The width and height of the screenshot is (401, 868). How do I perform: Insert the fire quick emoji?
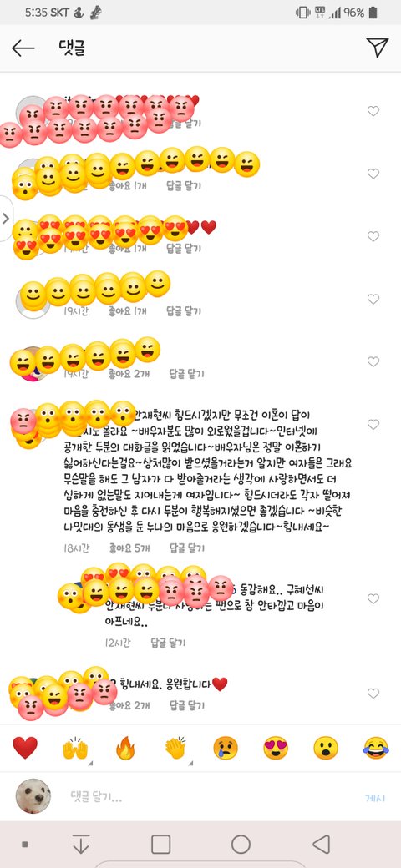(x=125, y=748)
